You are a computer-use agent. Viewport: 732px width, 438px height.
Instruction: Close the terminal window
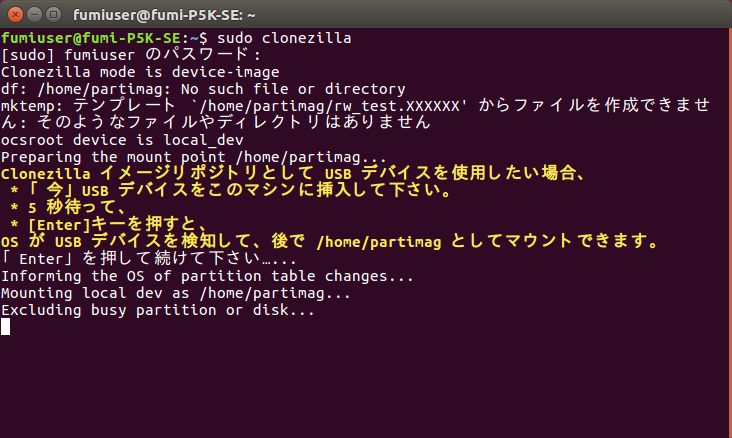pos(15,15)
